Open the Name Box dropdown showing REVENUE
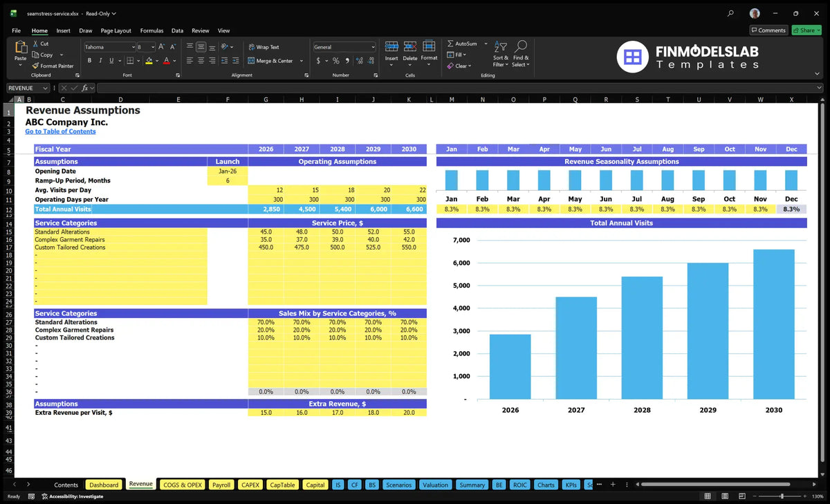Viewport: 830px width, 504px height. tap(45, 88)
